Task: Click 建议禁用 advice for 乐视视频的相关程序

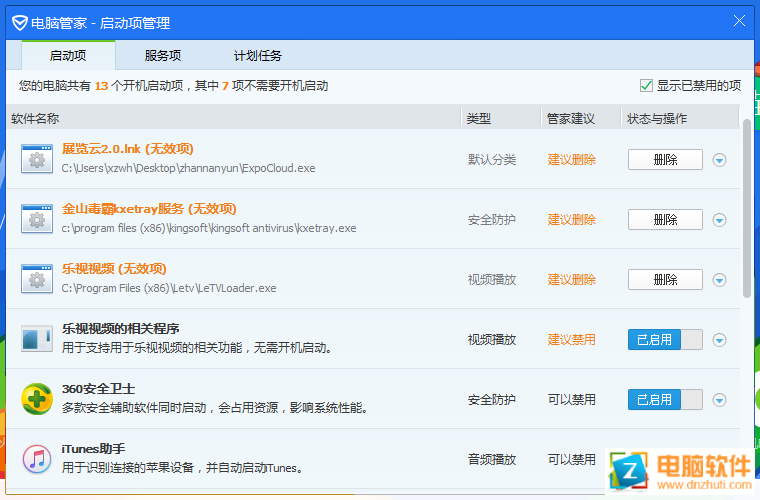Action: (571, 340)
